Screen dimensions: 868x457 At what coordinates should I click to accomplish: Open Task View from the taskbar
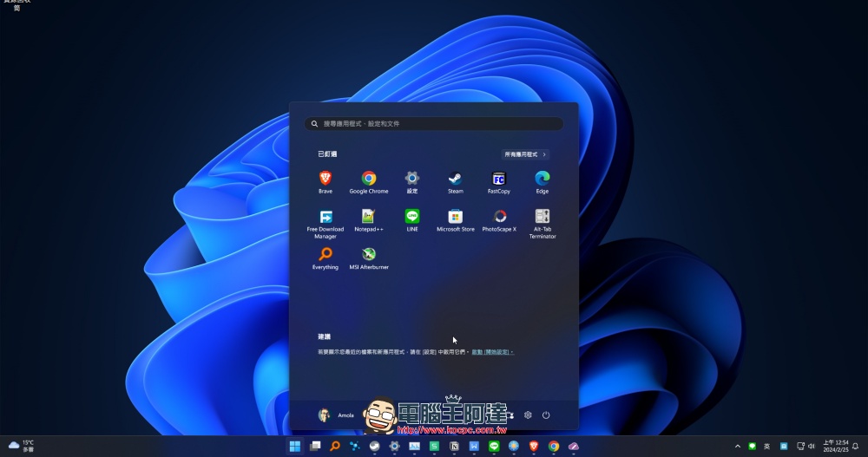pos(315,446)
